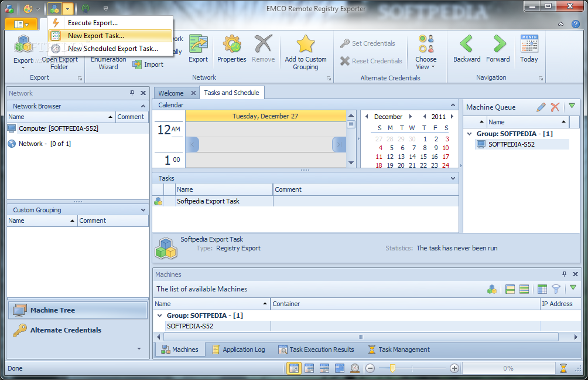This screenshot has height=380, width=588.
Task: Pin the Machines panel
Action: coord(564,274)
